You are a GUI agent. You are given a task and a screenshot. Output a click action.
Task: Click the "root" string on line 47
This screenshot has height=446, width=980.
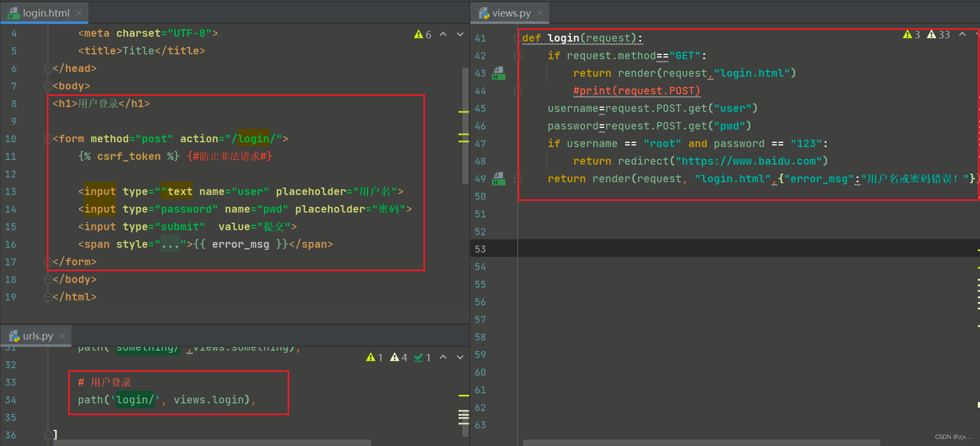point(662,143)
